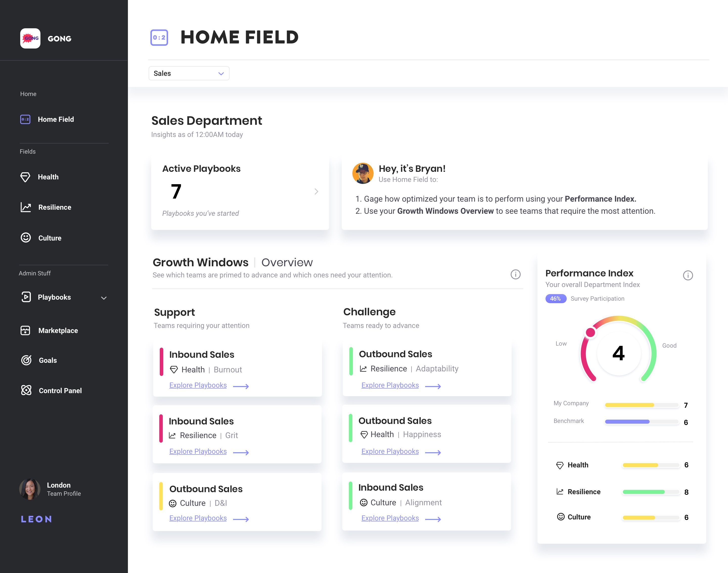Viewport: 728px width, 573px height.
Task: Explore Playbooks for Inbound Sales Burnout
Action: click(x=198, y=385)
